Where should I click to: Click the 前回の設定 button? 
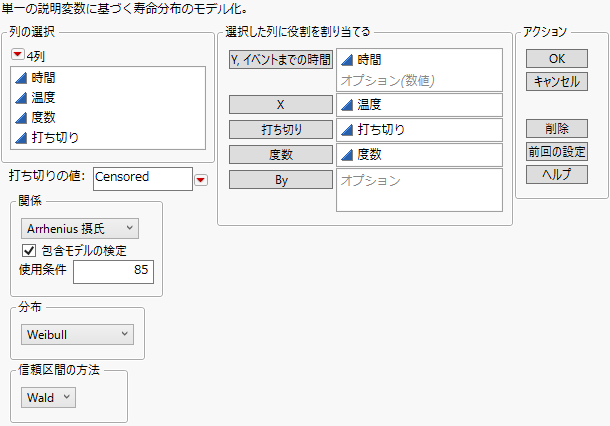556,152
